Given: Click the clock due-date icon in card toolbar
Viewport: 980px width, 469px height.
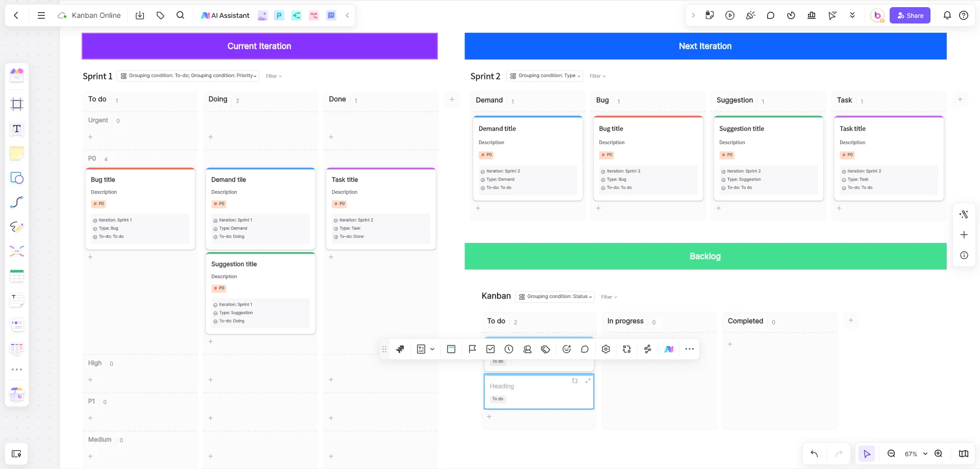Looking at the screenshot, I should pos(509,349).
